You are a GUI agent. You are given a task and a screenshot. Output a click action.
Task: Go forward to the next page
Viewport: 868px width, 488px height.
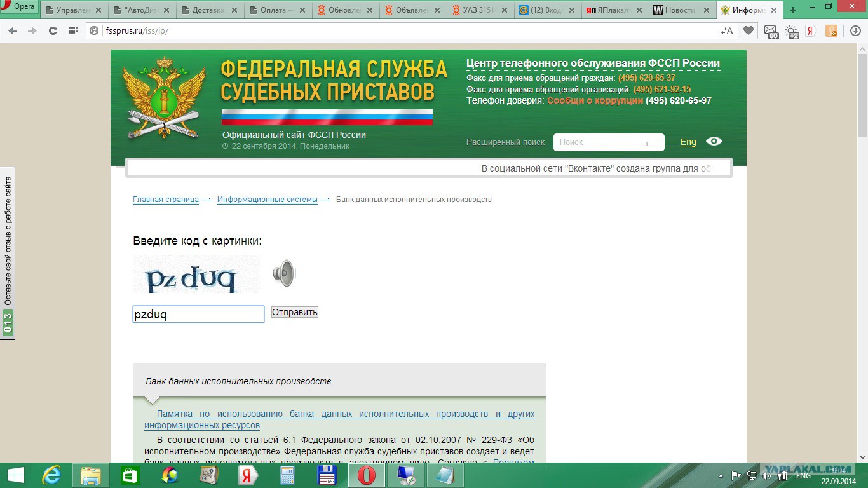coord(32,30)
